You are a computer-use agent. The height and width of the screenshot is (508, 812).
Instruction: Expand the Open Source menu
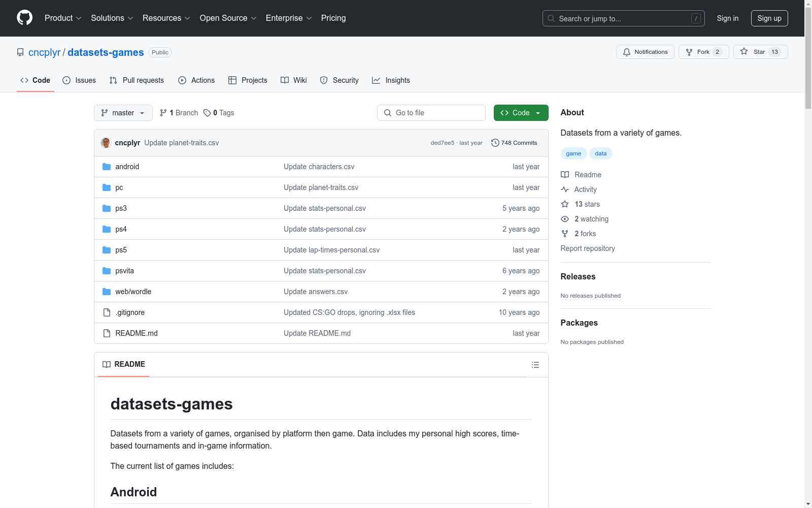point(228,18)
